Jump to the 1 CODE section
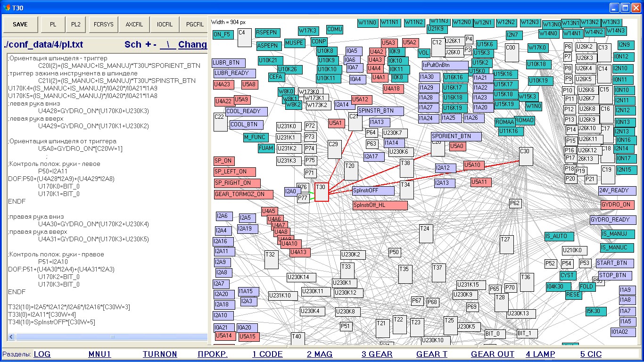Image resolution: width=644 pixels, height=362 pixels. click(267, 354)
